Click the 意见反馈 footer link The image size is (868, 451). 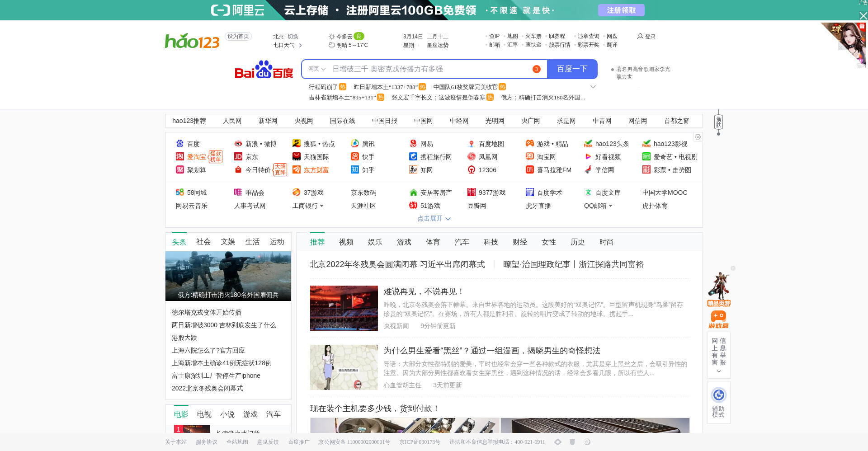(268, 442)
